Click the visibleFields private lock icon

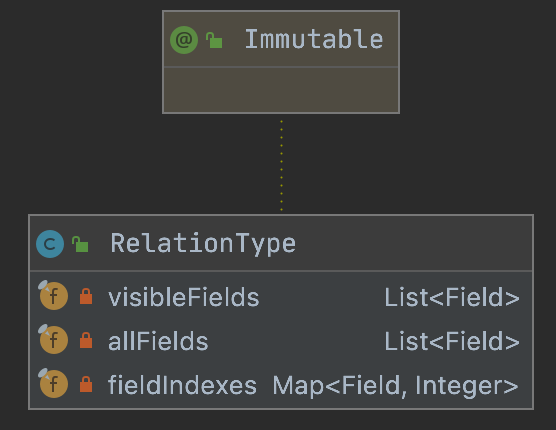pyautogui.click(x=86, y=296)
